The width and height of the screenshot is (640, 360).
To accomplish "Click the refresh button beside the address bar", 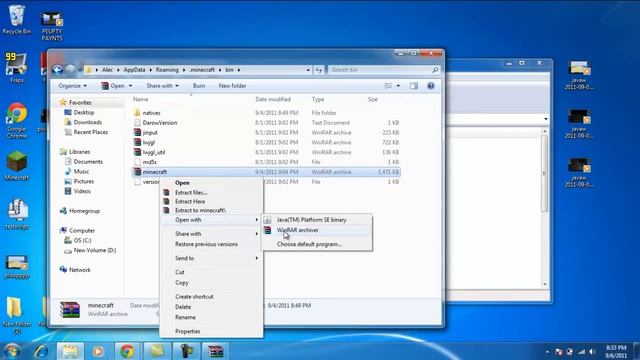I will point(319,70).
